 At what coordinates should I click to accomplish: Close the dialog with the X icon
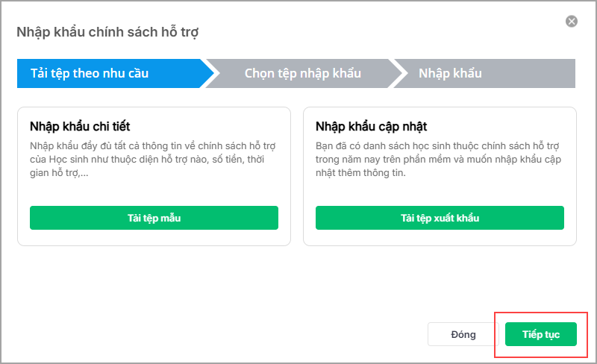572,22
